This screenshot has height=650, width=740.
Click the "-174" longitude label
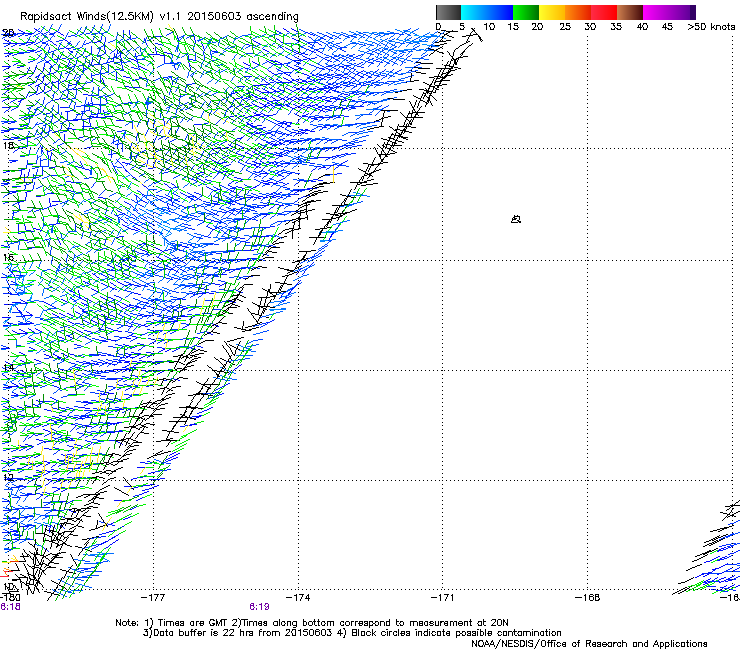[298, 598]
